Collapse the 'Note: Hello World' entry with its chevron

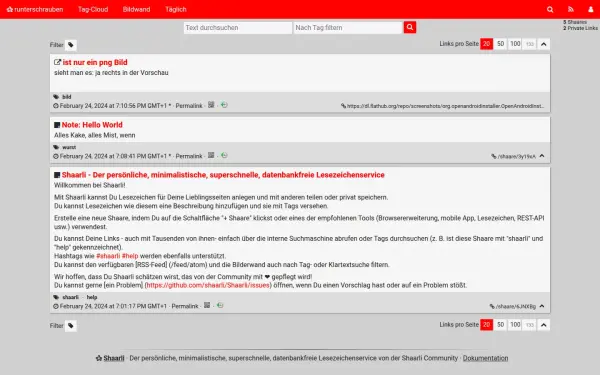pos(542,156)
